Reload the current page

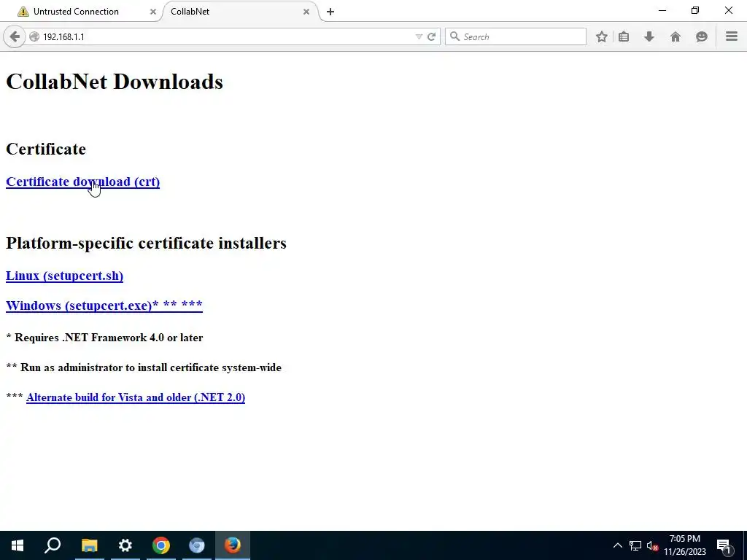[x=432, y=36]
